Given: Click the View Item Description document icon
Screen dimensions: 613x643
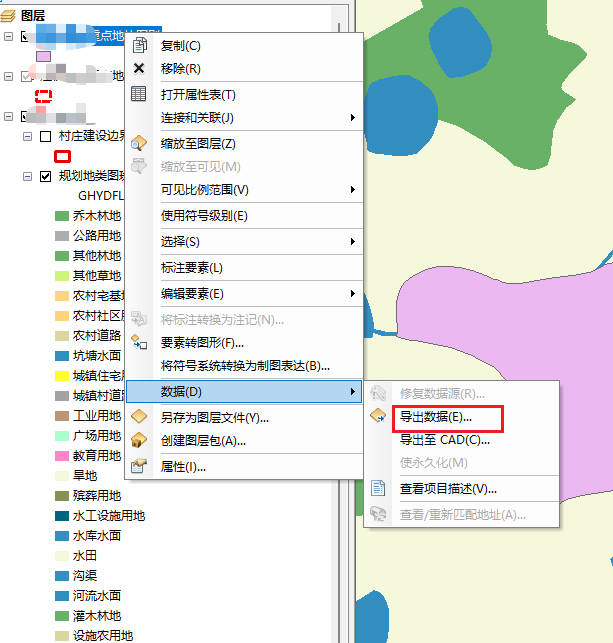Looking at the screenshot, I should click(x=378, y=488).
